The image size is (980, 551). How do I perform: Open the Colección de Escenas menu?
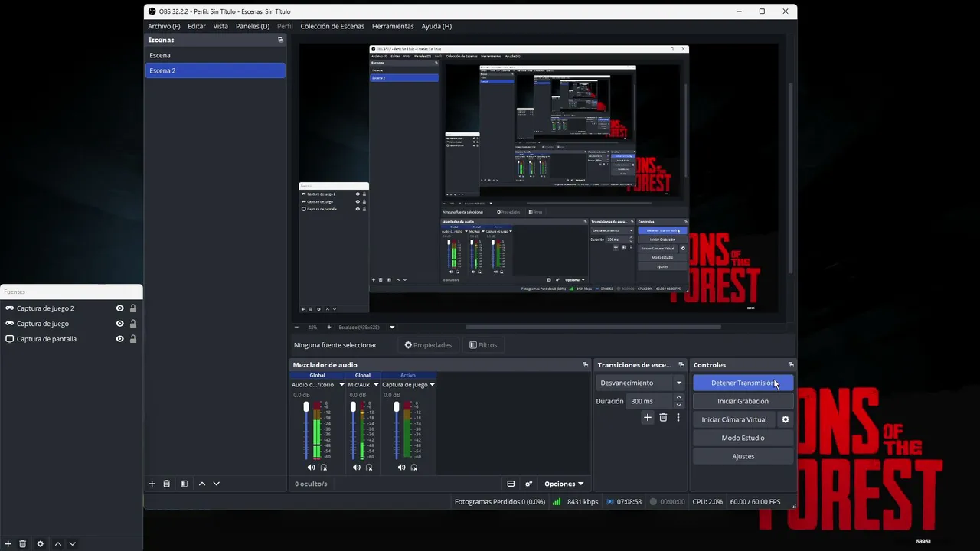pos(332,26)
